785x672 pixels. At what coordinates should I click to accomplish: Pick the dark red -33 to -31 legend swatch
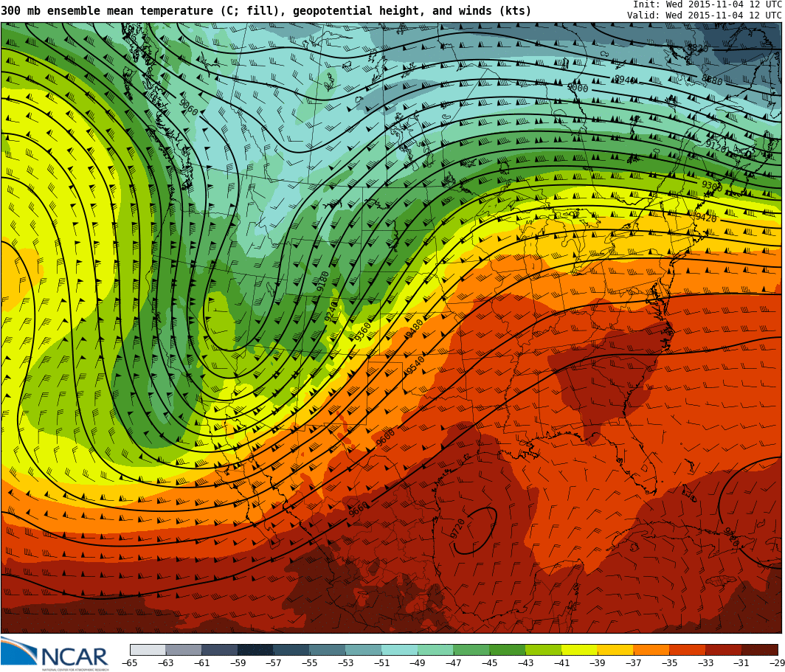coord(724,649)
